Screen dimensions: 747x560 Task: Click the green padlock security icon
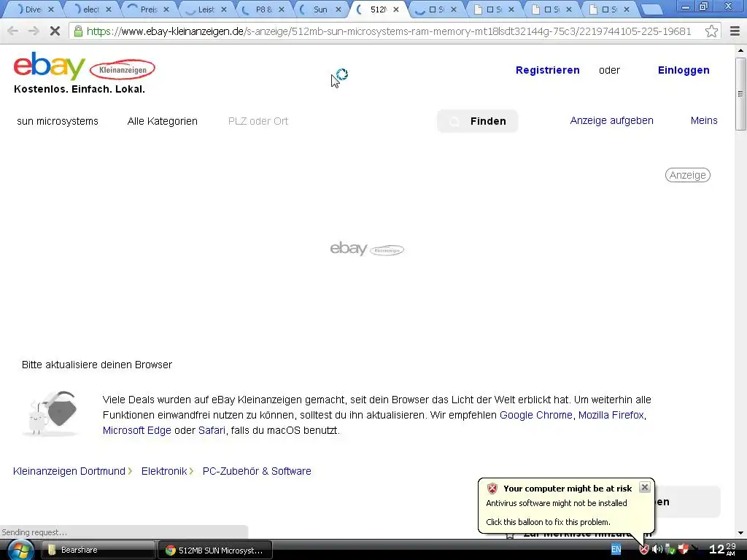[x=77, y=31]
